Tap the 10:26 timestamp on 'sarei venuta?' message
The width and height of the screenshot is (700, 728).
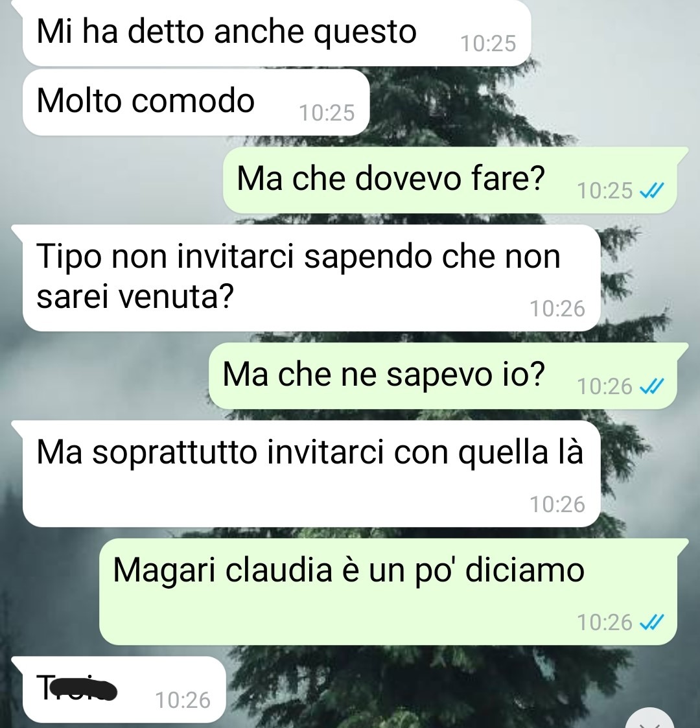(557, 309)
